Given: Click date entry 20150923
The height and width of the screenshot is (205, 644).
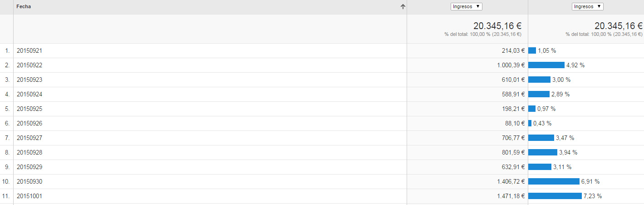Looking at the screenshot, I should [x=29, y=80].
